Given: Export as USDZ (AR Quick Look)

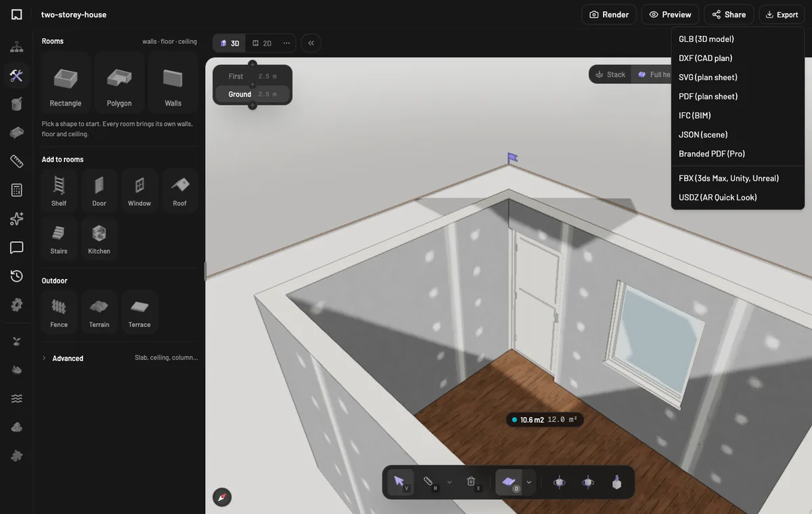Looking at the screenshot, I should click(x=738, y=198).
